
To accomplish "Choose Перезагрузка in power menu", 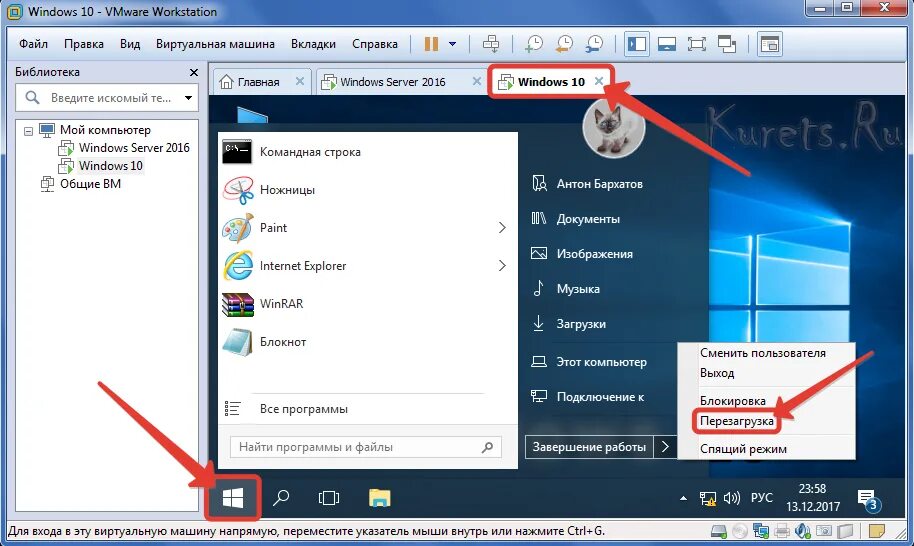I will [737, 421].
